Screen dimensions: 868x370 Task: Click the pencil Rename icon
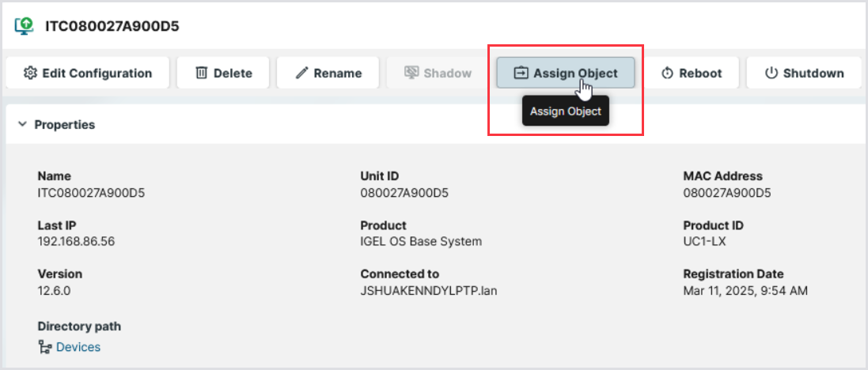coord(301,73)
